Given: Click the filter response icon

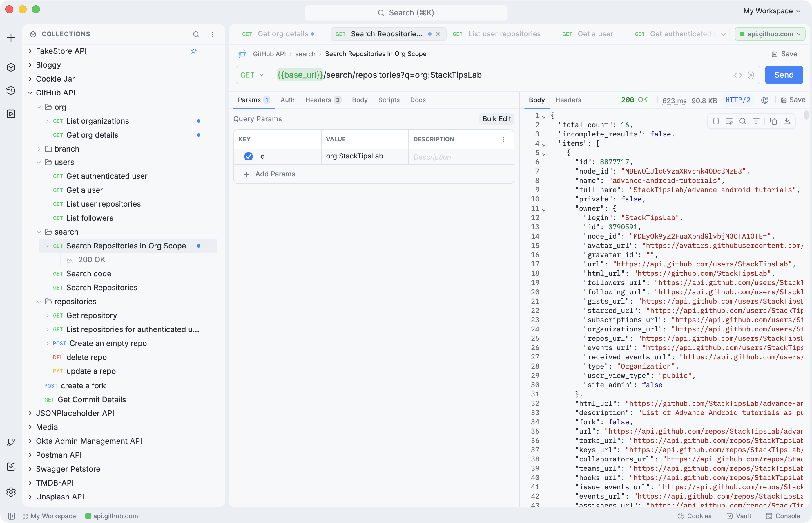Looking at the screenshot, I should pyautogui.click(x=756, y=121).
